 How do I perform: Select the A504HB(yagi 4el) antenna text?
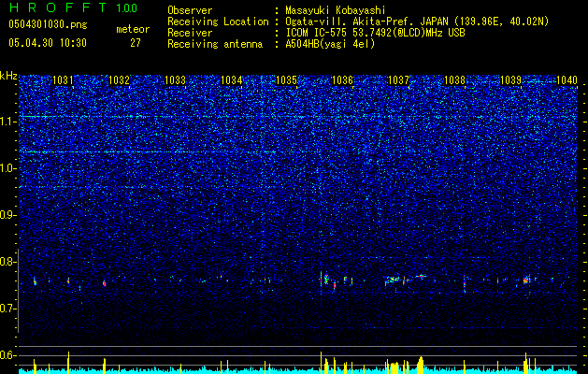coord(330,44)
